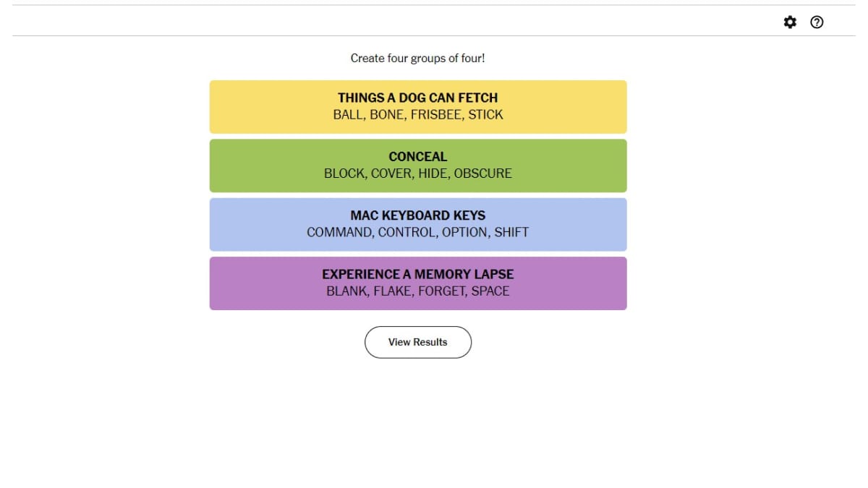The width and height of the screenshot is (868, 488).
Task: Click the word OPTION in blue group
Action: [464, 232]
